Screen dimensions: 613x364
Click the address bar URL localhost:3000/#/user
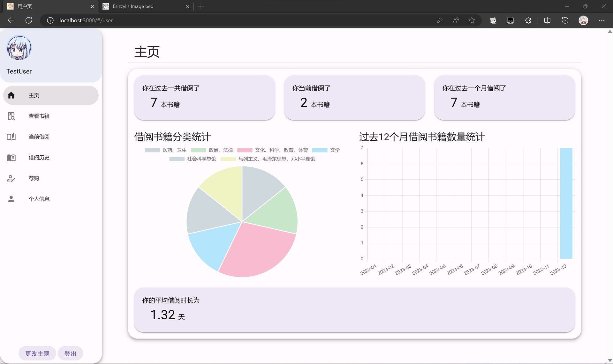pos(86,20)
